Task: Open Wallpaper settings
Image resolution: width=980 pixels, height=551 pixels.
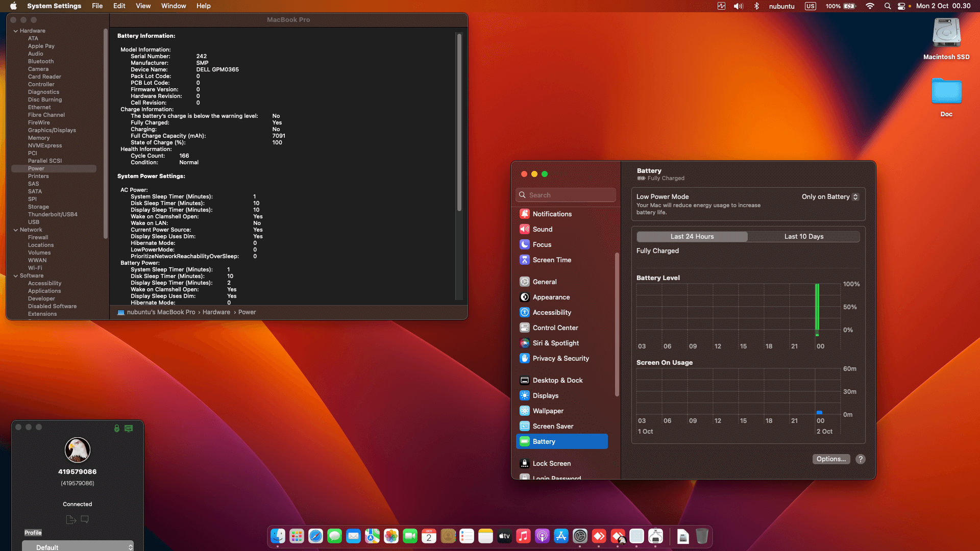Action: [x=547, y=411]
